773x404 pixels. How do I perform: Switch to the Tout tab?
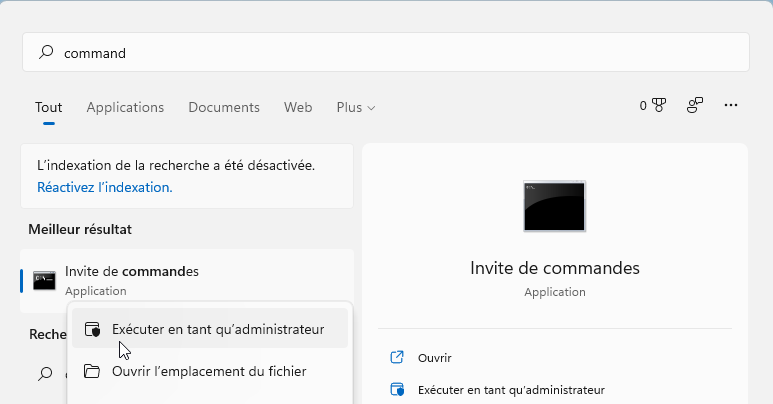click(48, 107)
